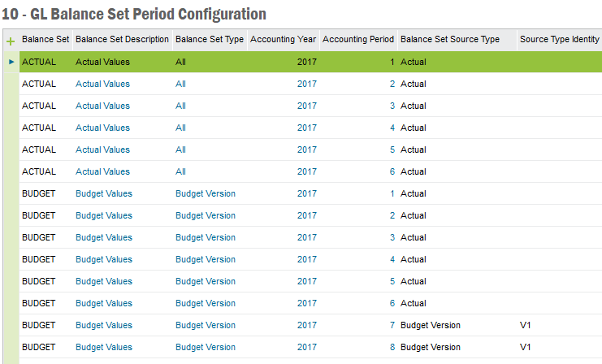Click 2017 year link in ACTUAL period 6 row
The height and width of the screenshot is (364, 602).
coord(306,171)
